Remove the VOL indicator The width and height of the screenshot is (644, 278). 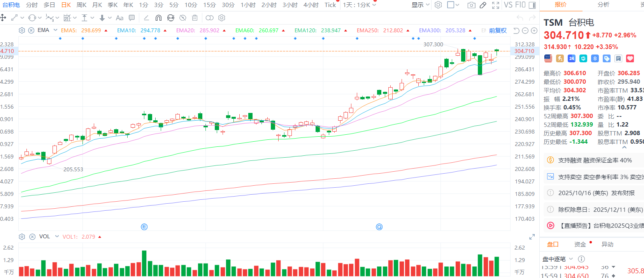point(32,237)
